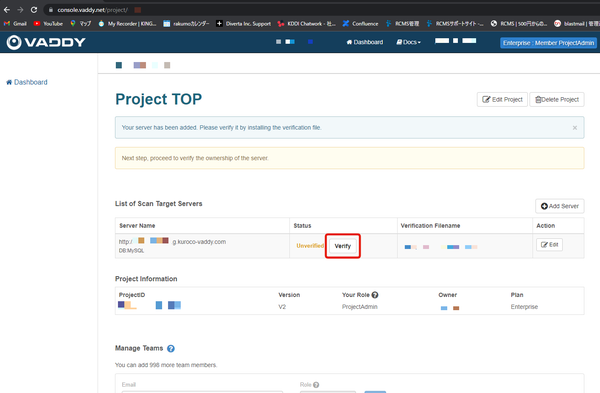
Task: Click the address bar URL console.vaddy.net
Action: pos(92,10)
